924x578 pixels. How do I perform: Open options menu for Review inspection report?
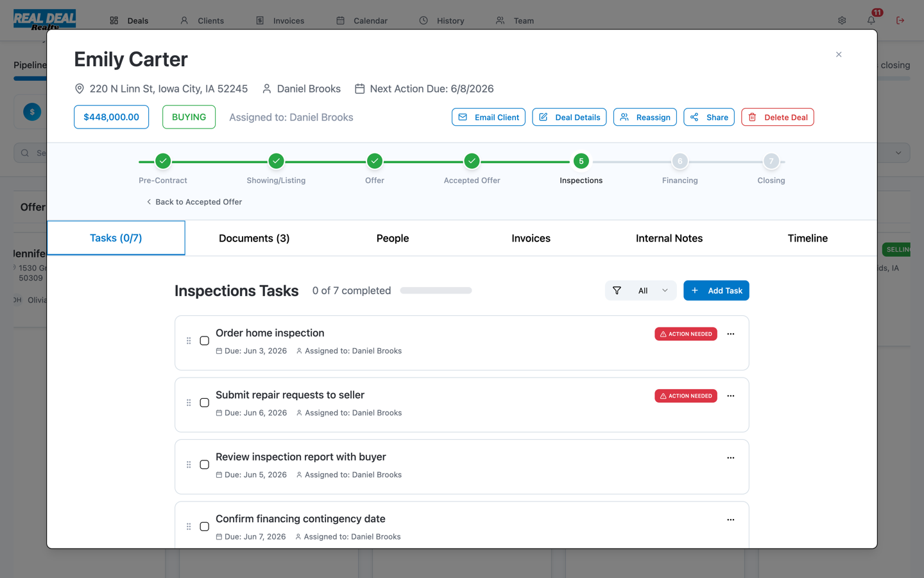(731, 458)
